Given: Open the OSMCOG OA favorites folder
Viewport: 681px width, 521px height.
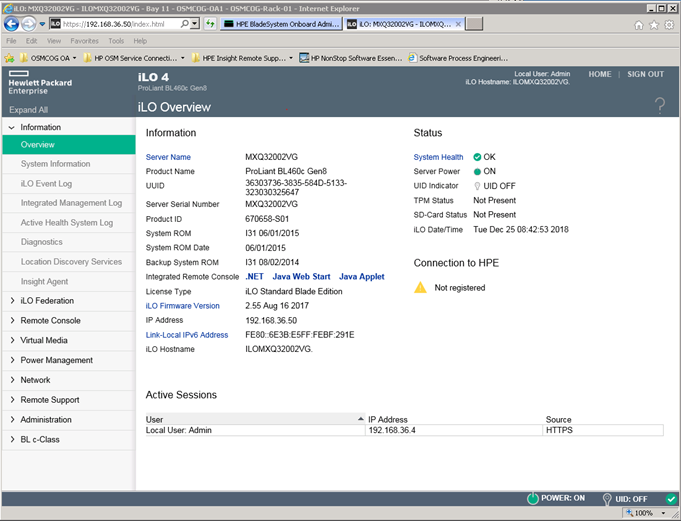Looking at the screenshot, I should pos(48,58).
